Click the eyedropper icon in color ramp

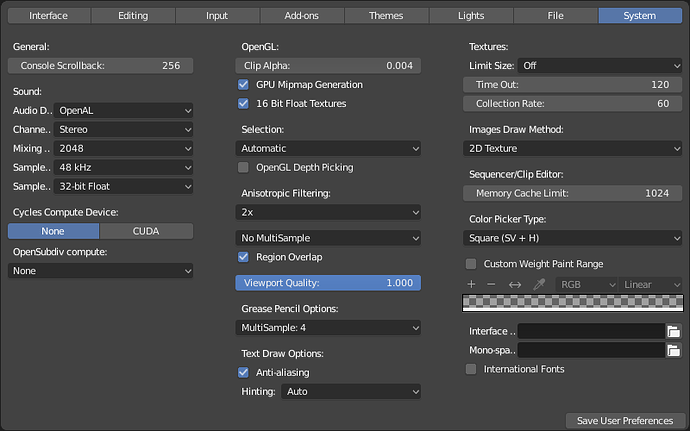tap(539, 284)
